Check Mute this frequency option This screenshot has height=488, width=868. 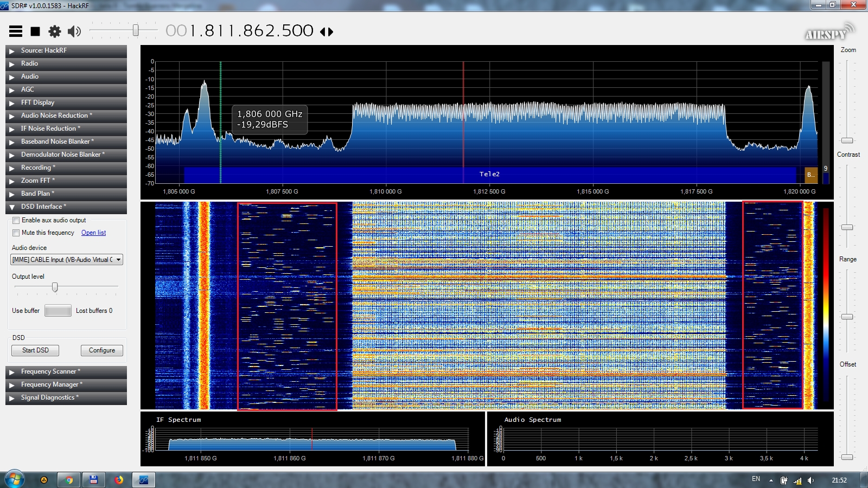click(x=16, y=233)
